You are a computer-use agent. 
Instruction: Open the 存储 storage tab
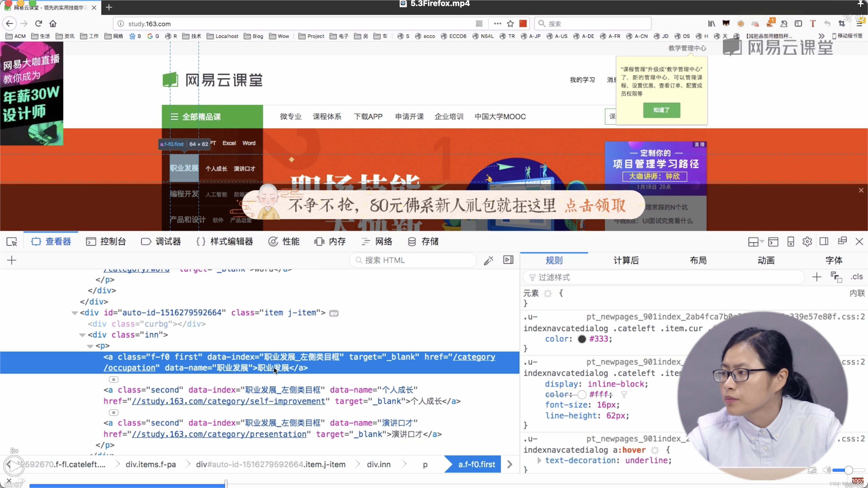click(423, 242)
